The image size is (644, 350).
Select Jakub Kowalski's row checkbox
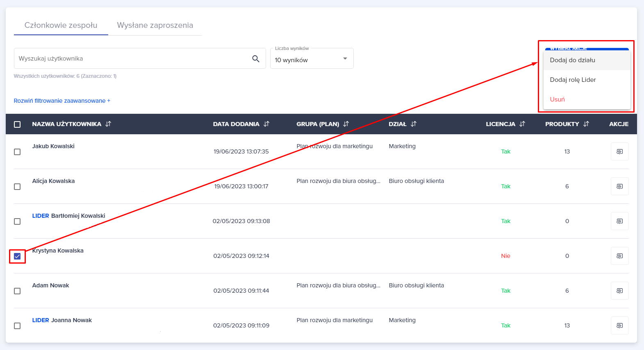17,152
